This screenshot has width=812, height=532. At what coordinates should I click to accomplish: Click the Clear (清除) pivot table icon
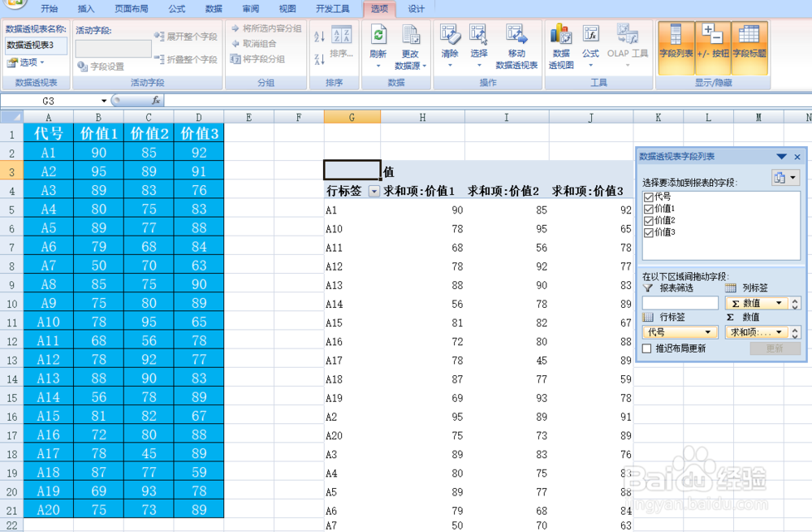click(x=450, y=34)
